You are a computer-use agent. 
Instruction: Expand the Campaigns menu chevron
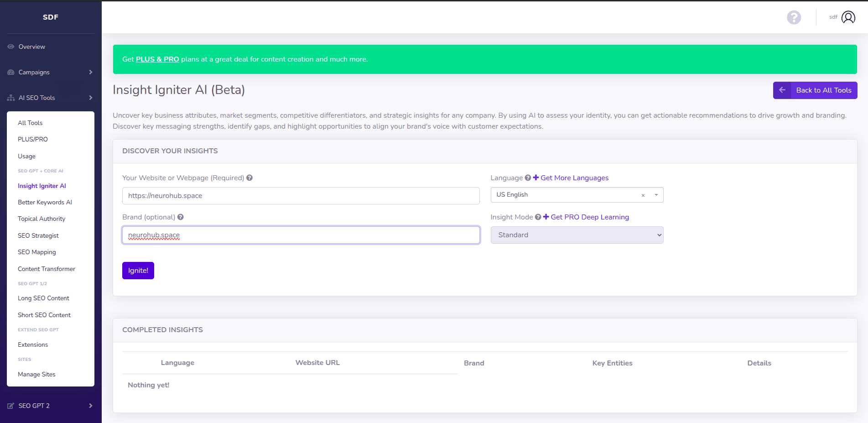coord(91,72)
